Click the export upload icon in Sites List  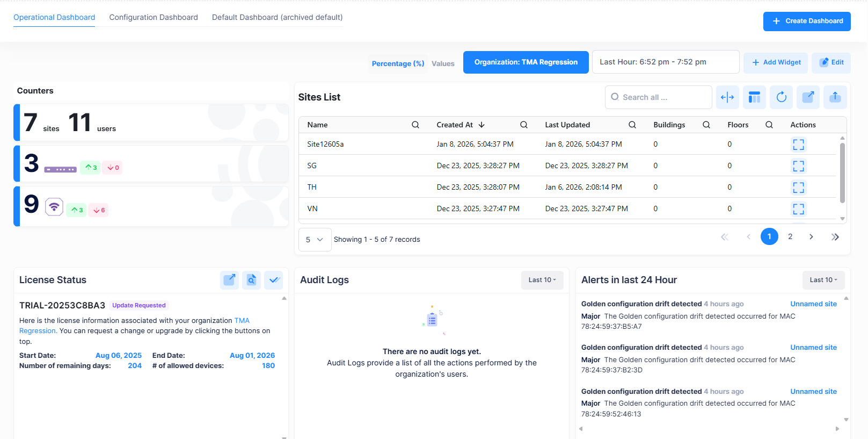835,97
